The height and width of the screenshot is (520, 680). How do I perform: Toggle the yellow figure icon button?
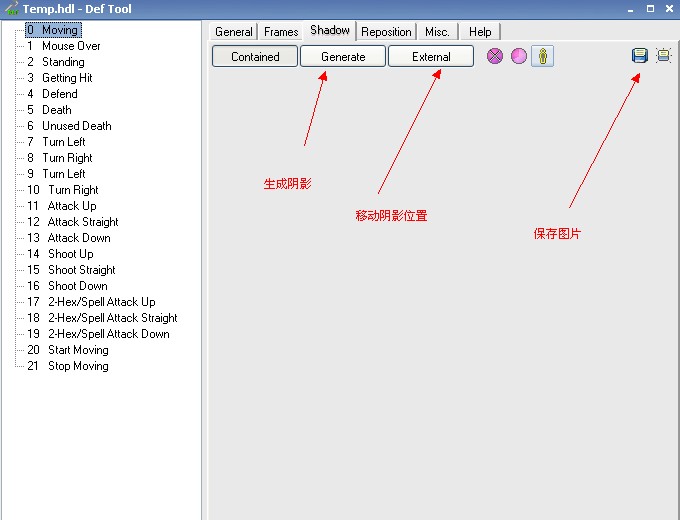pos(543,56)
